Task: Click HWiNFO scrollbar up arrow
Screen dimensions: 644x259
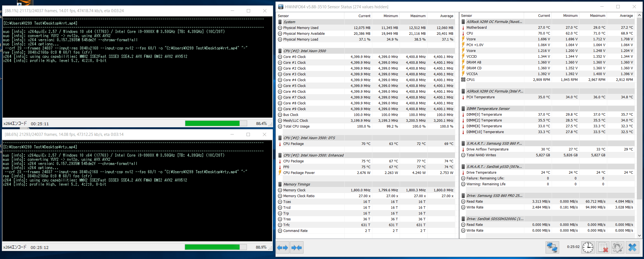Action: (x=639, y=15)
